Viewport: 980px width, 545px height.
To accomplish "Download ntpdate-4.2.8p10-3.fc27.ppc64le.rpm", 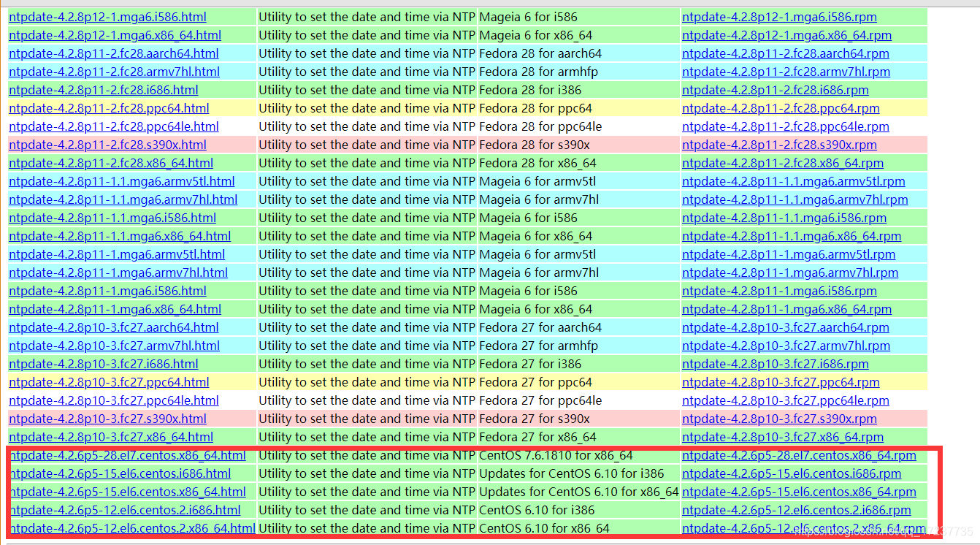I will click(786, 400).
